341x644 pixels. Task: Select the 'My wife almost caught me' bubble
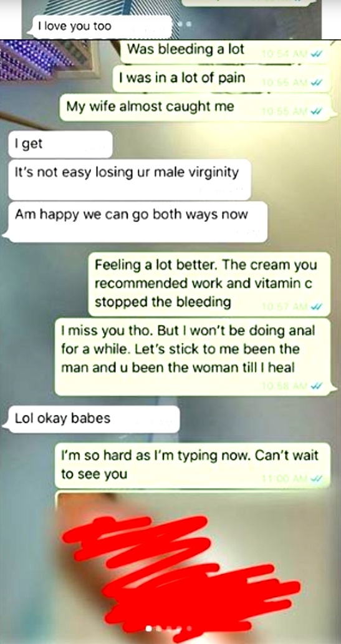coord(195,107)
